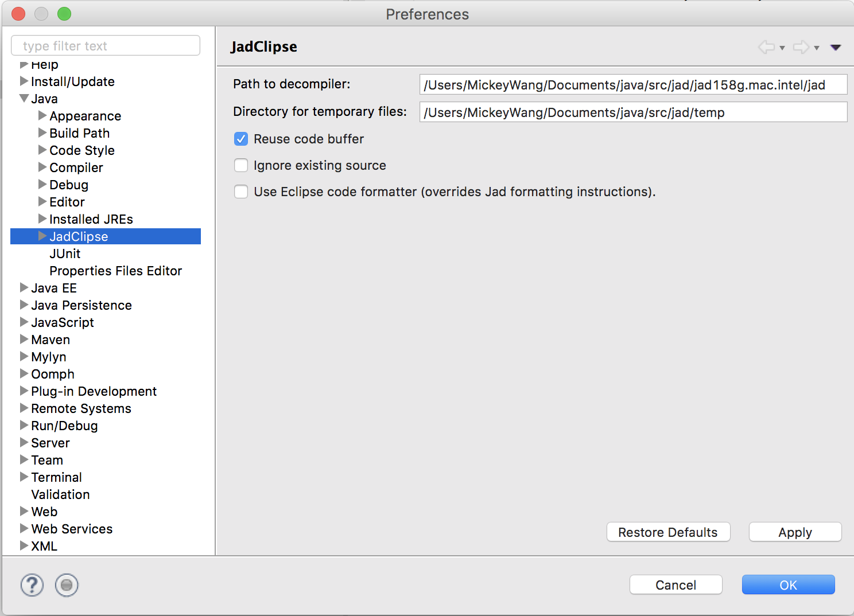Select Run/Debug in the tree
The width and height of the screenshot is (854, 616).
coord(64,426)
